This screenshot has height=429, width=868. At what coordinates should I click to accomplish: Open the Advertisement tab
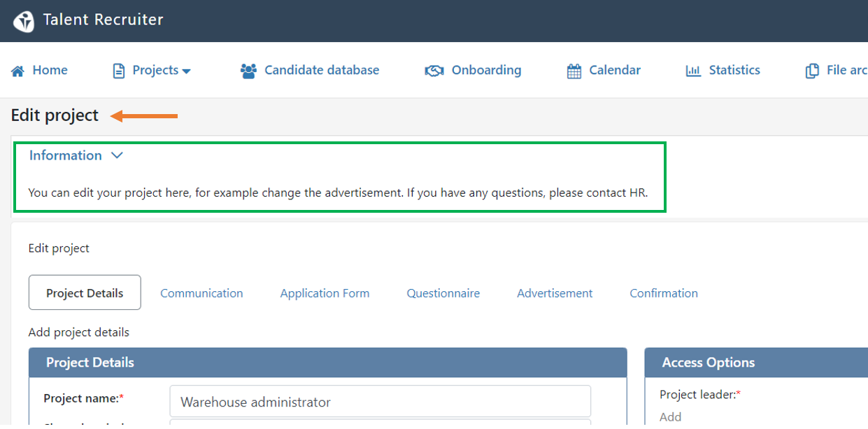click(x=555, y=293)
